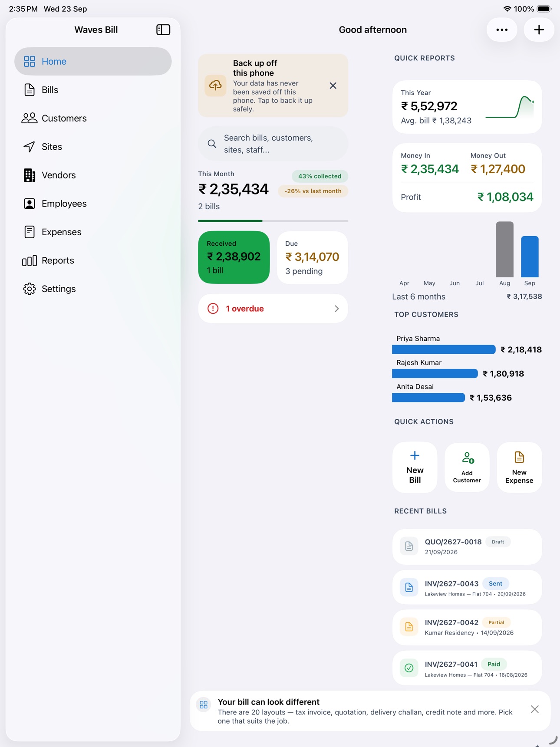Tap the cloud backup upload icon
The image size is (560, 747).
click(215, 86)
